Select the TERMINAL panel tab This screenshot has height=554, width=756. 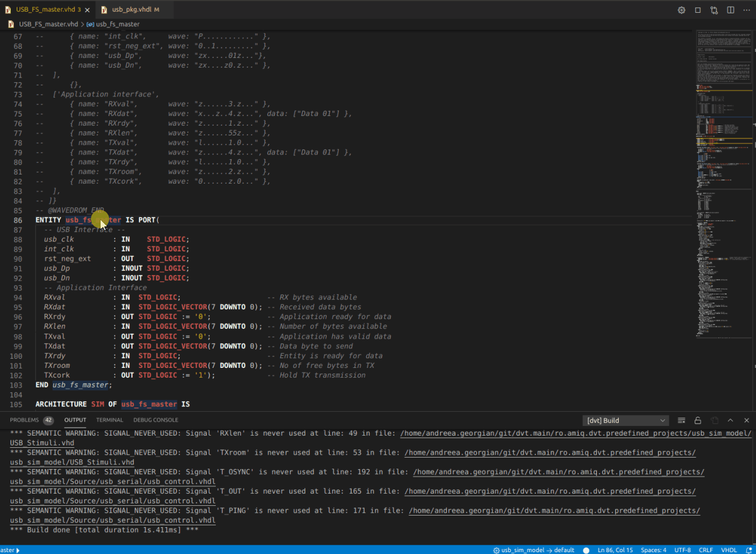(110, 420)
